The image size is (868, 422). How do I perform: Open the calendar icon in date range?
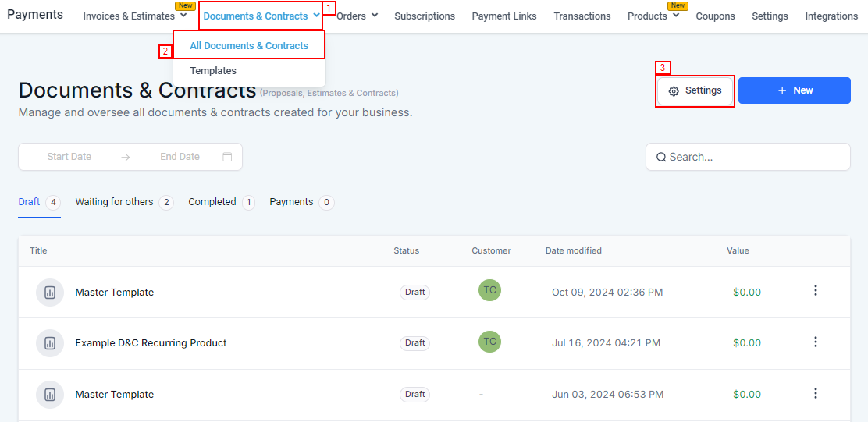pyautogui.click(x=227, y=157)
